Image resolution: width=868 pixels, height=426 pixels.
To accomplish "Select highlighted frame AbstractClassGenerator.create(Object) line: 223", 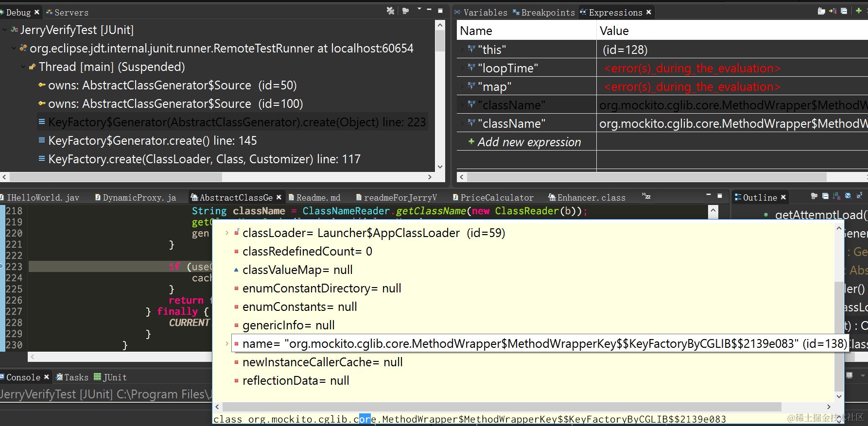I will pos(232,122).
